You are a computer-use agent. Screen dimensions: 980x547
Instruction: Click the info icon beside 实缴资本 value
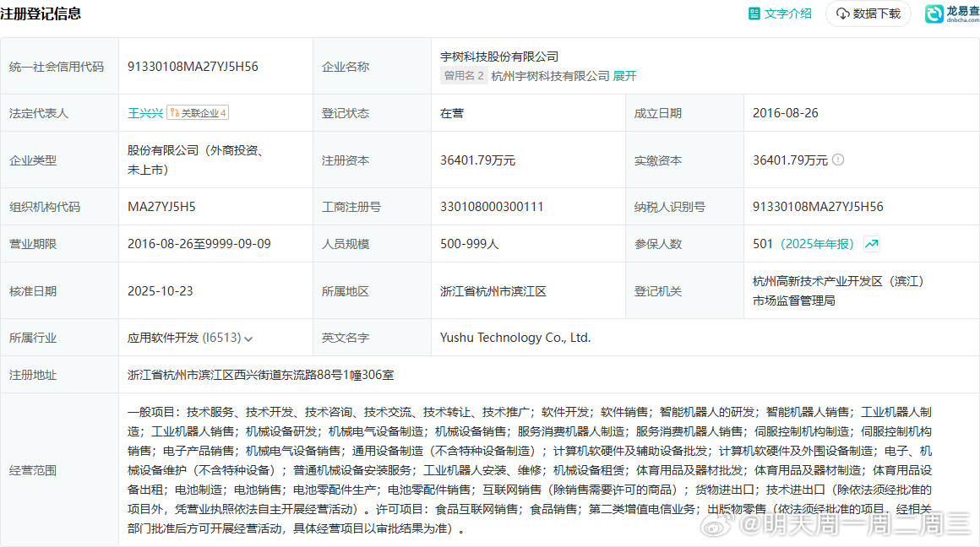838,160
